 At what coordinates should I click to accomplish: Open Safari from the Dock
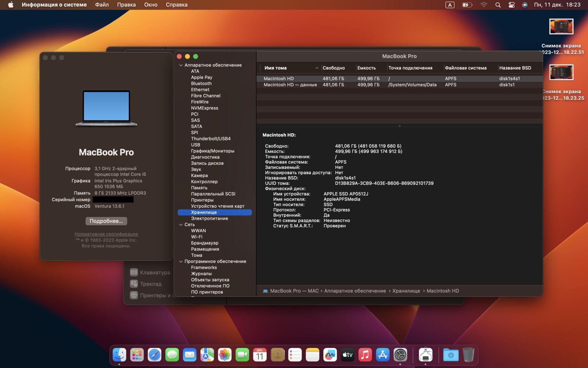tap(154, 355)
